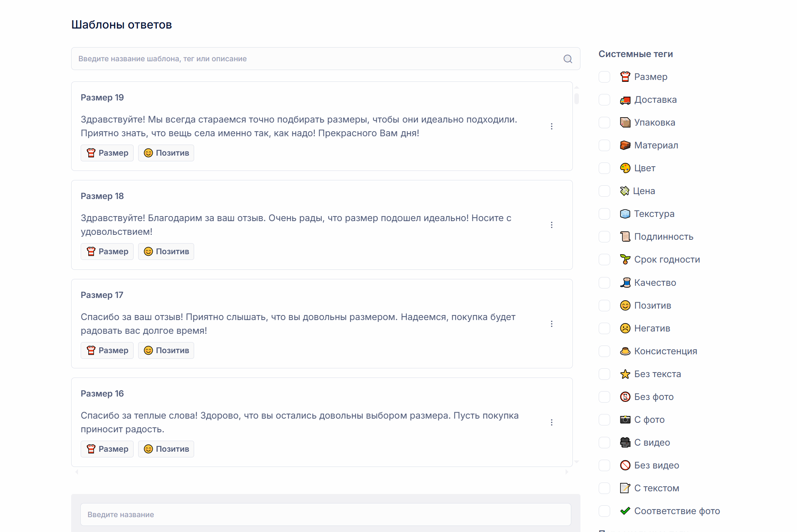797x532 pixels.
Task: Open three-dot menu for Размер 19 template
Action: (x=552, y=126)
